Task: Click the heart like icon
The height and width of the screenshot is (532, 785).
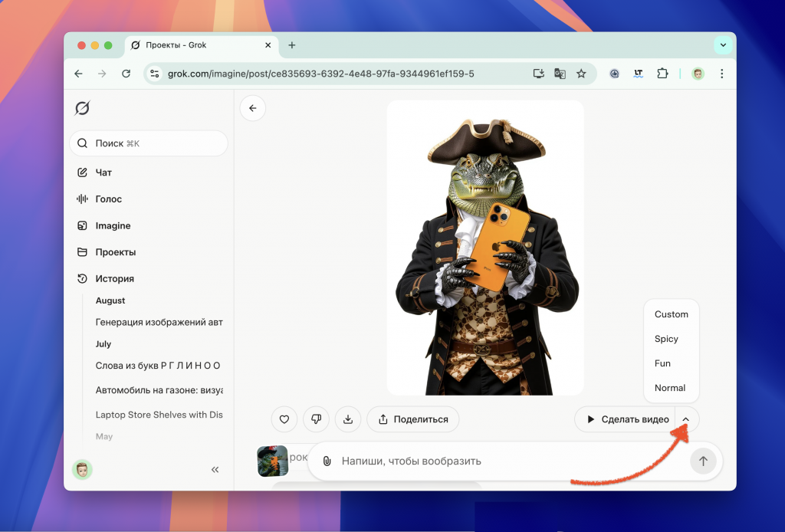Action: (284, 419)
